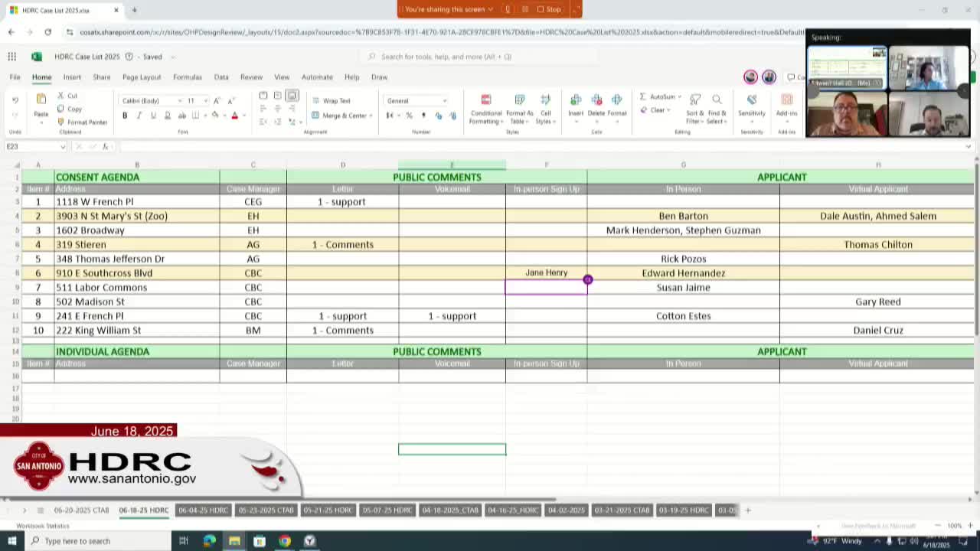Increase the font size
The height and width of the screenshot is (551, 980).
[x=217, y=100]
